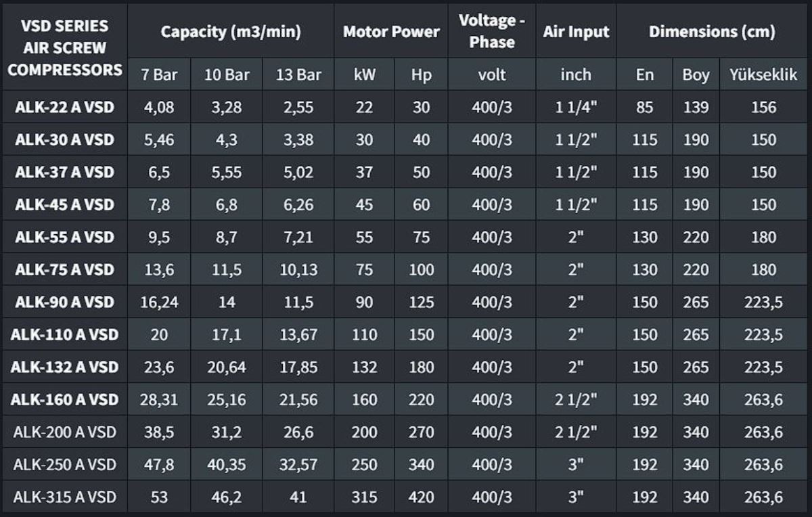The width and height of the screenshot is (812, 517).
Task: Click the ALK-37 A VSD model name
Action: (65, 172)
